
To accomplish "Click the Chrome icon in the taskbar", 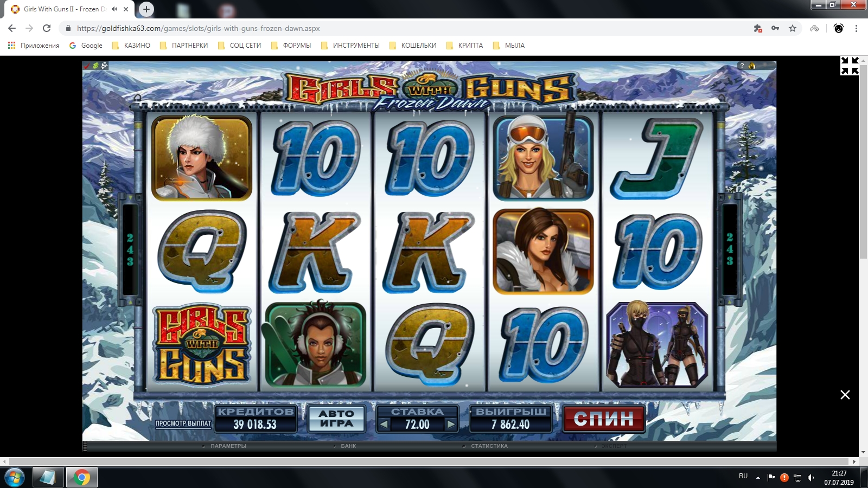I will pos(82,477).
